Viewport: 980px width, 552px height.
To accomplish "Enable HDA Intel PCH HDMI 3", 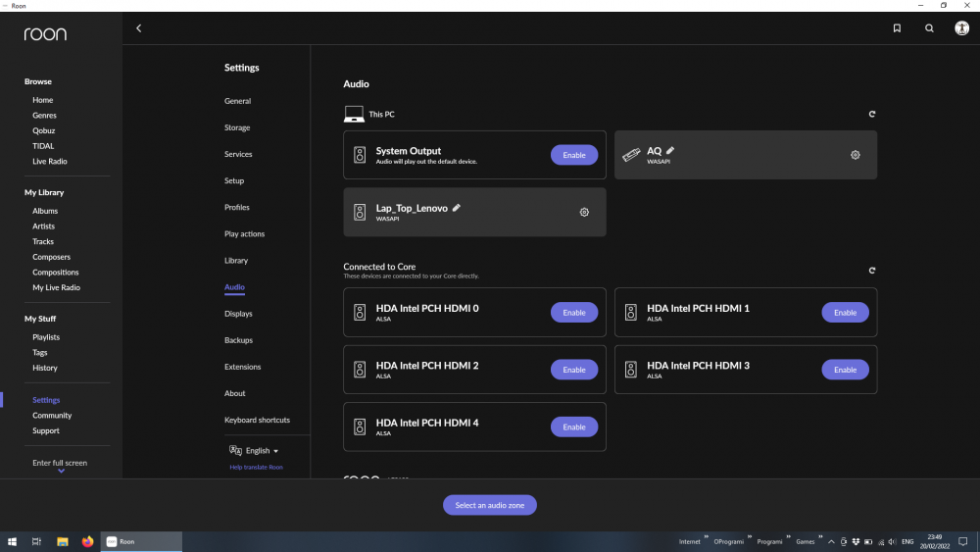I will pyautogui.click(x=845, y=370).
